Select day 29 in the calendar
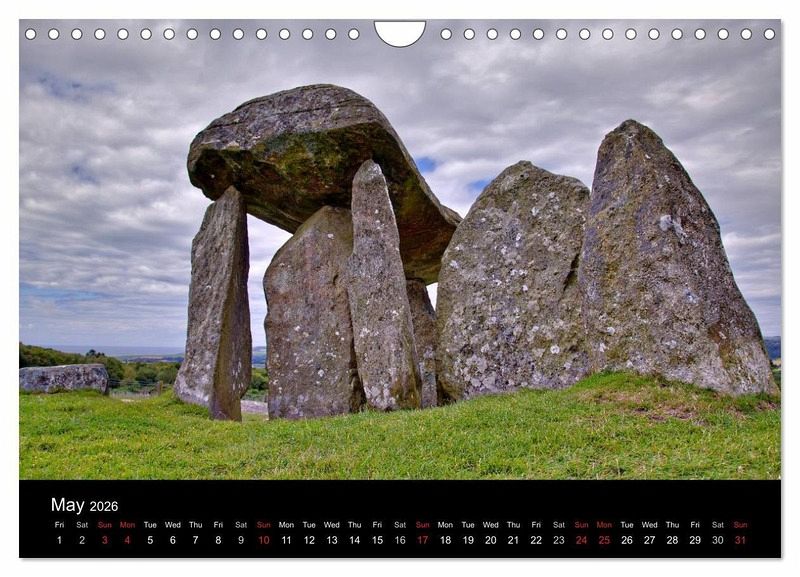This screenshot has width=800, height=577. pyautogui.click(x=695, y=540)
